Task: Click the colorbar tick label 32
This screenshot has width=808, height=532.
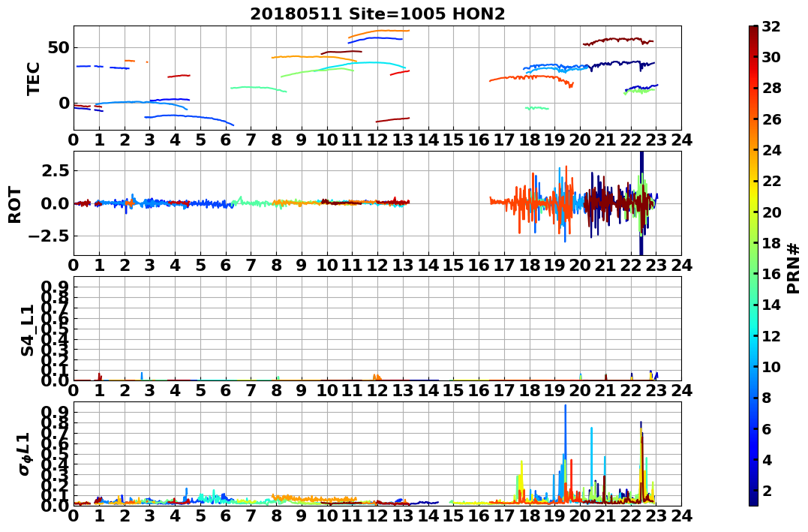Action: point(771,26)
